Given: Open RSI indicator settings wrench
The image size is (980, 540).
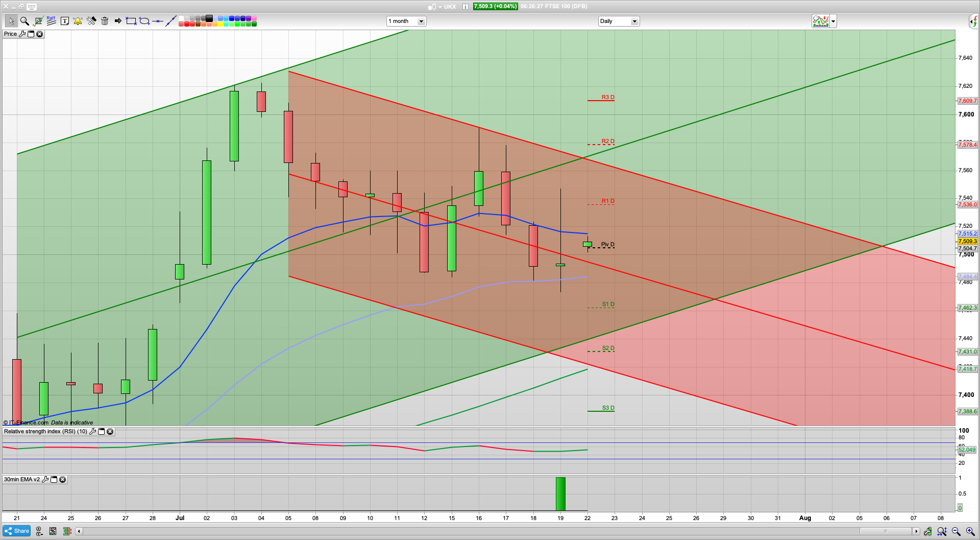Looking at the screenshot, I should 92,431.
